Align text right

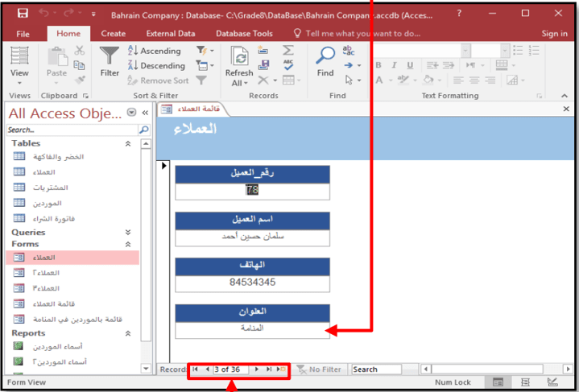click(x=490, y=80)
